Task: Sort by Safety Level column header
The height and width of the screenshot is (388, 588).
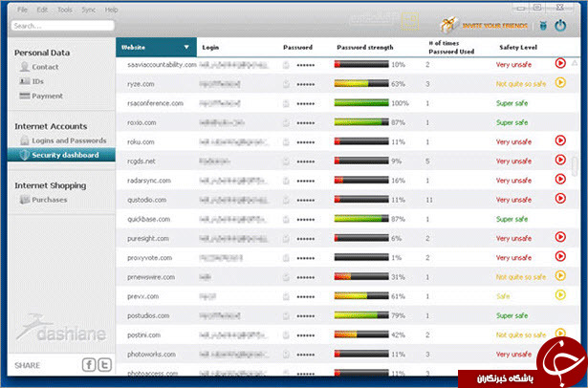Action: click(518, 47)
